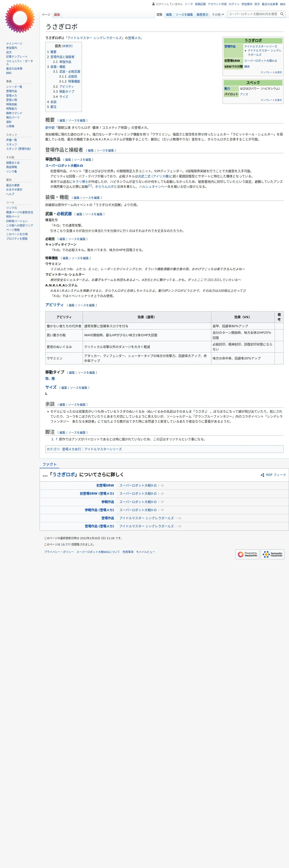
Task: Open the 劇中劇 link in the 概要 section
Action: point(50,128)
